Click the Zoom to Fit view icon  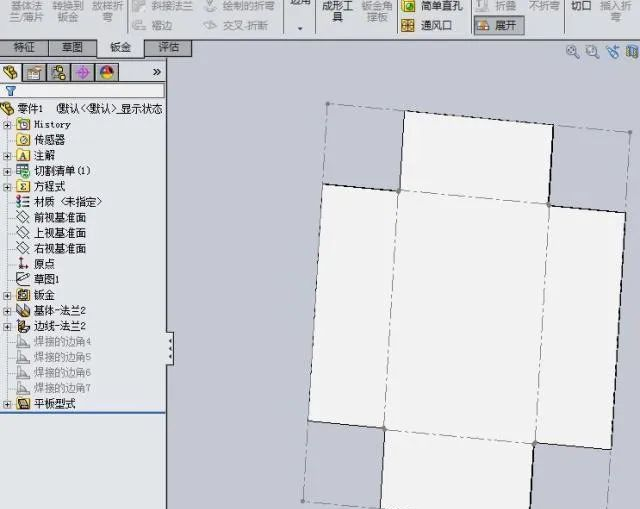click(x=573, y=52)
